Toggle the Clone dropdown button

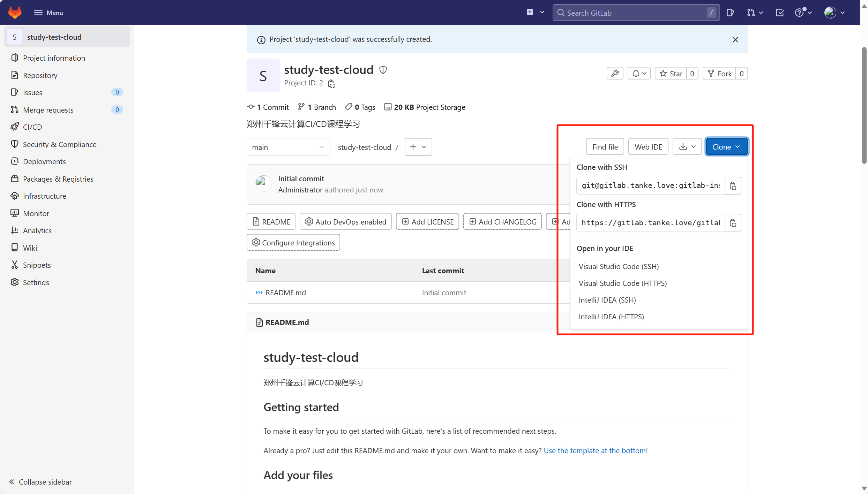point(726,147)
